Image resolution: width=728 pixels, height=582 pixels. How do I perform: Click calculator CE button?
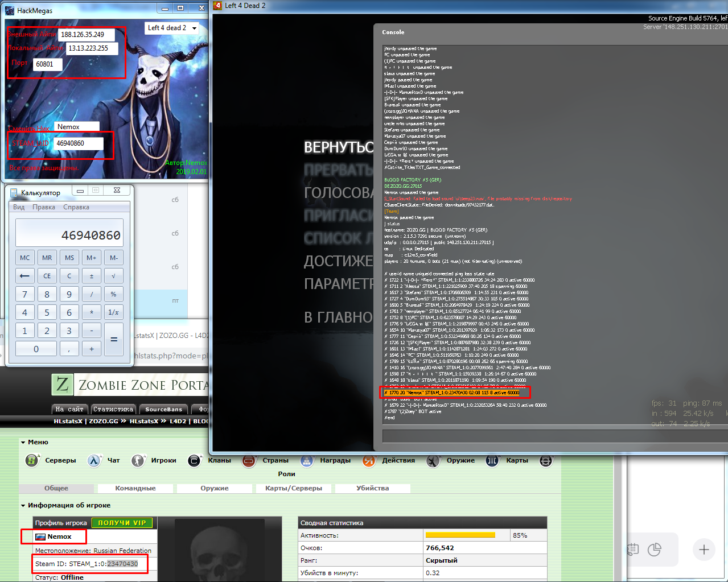[47, 276]
